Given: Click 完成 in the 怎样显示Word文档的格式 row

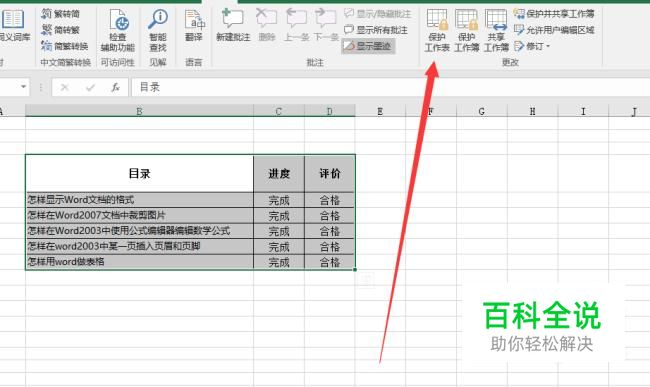Looking at the screenshot, I should [279, 200].
